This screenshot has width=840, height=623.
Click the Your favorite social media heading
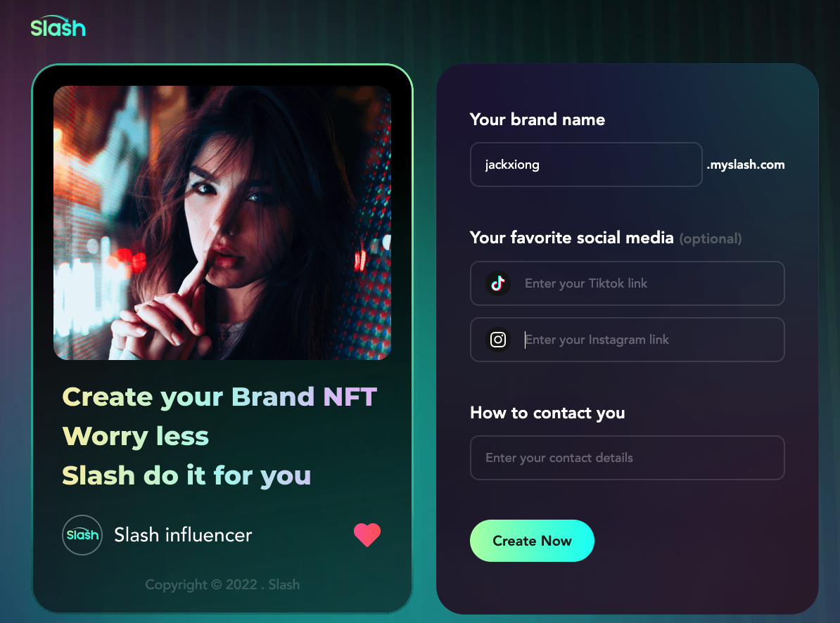click(x=571, y=237)
